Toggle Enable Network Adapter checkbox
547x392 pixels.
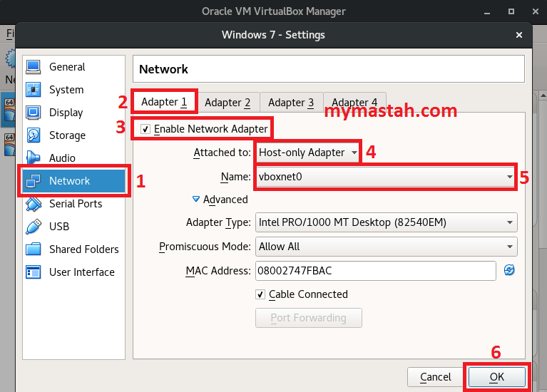[x=145, y=129]
